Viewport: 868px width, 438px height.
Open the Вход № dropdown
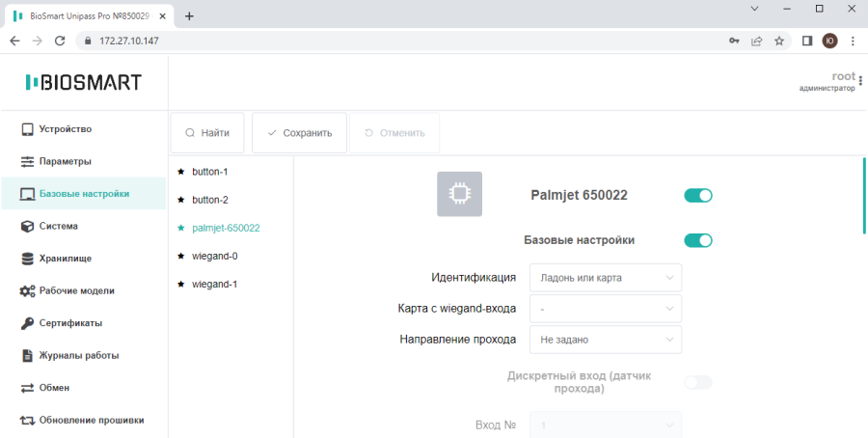pos(606,425)
